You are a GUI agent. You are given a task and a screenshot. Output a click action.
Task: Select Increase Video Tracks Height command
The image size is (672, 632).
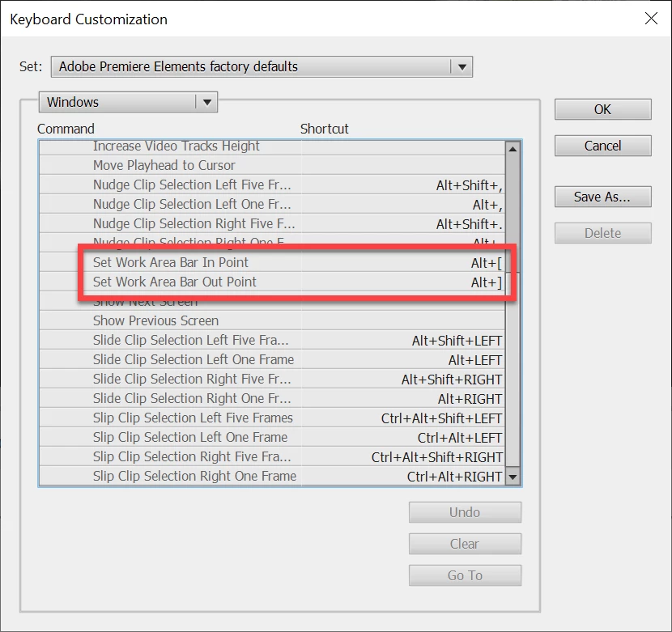coord(272,147)
